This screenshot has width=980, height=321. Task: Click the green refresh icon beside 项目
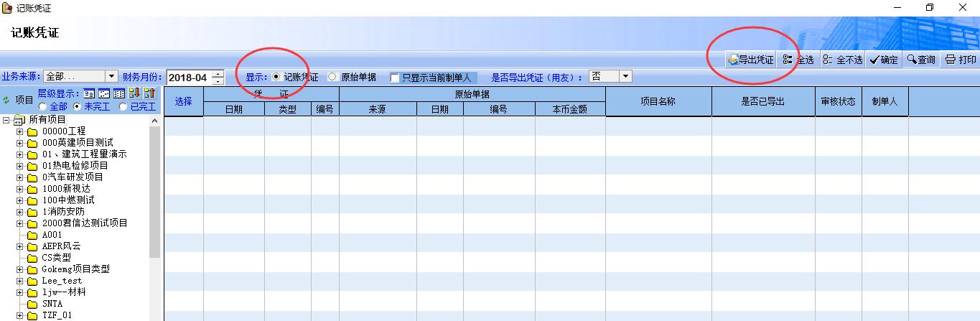click(6, 100)
